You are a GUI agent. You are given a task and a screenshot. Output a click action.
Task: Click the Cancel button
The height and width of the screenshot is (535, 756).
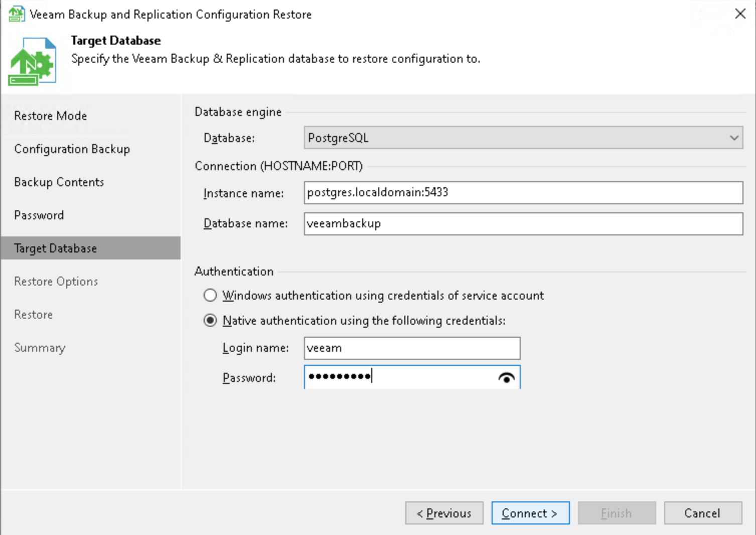703,513
